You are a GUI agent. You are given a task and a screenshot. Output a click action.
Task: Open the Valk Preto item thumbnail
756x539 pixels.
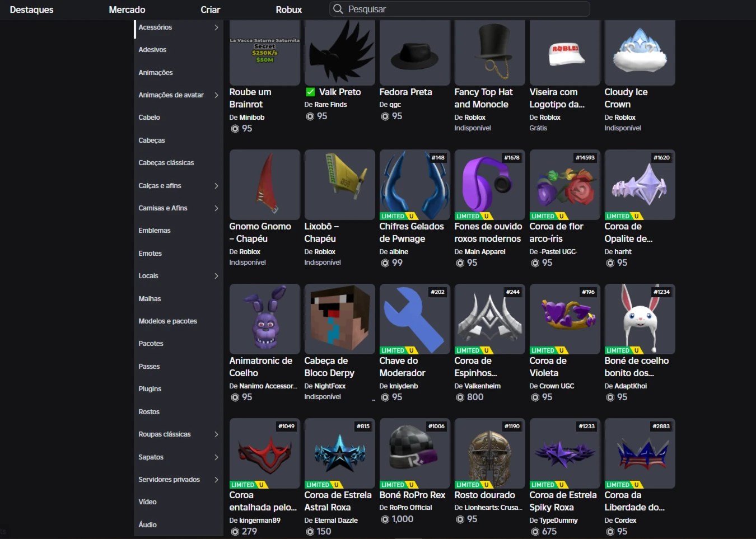point(340,53)
